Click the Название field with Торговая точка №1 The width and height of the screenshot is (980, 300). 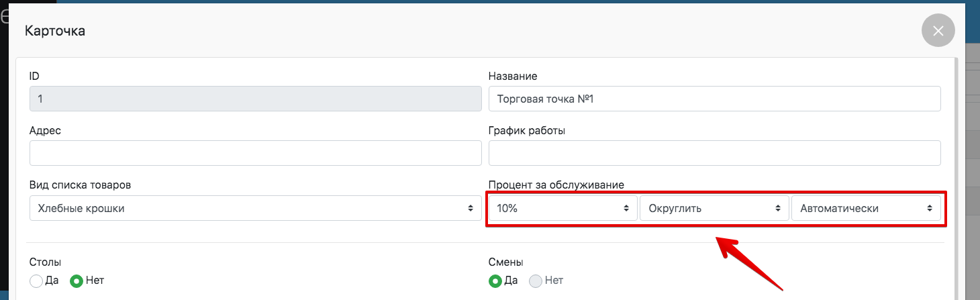714,99
